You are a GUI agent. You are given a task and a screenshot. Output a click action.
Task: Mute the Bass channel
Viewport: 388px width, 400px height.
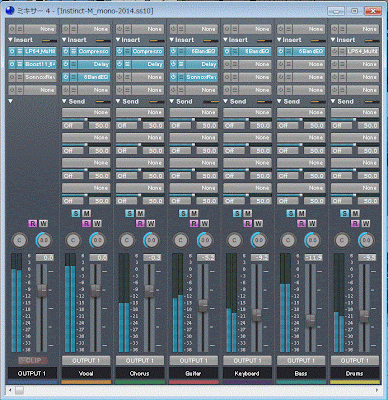pyautogui.click(x=301, y=213)
